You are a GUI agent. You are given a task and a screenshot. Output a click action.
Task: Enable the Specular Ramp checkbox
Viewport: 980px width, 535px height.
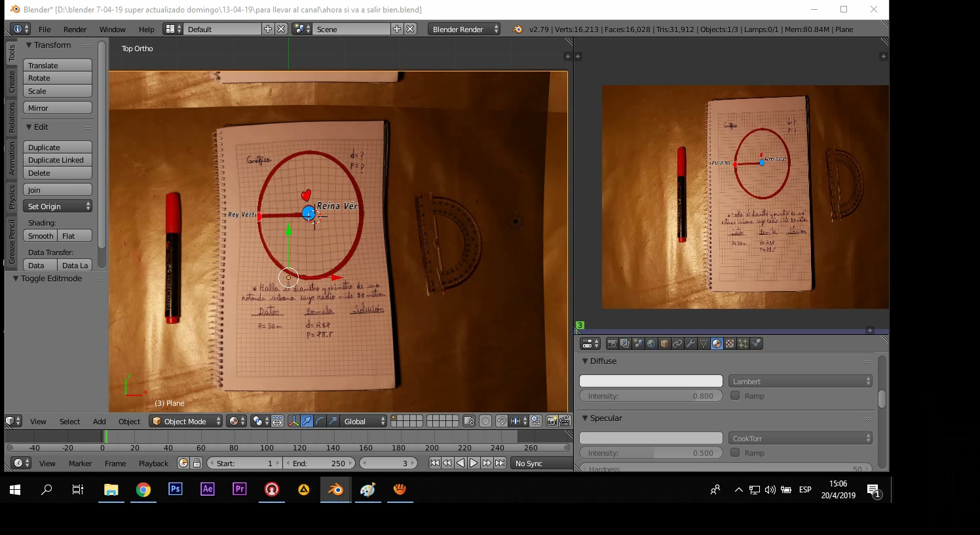pos(735,453)
